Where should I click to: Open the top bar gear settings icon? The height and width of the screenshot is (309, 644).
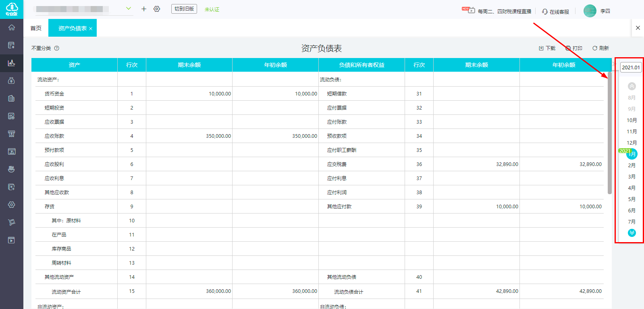(x=157, y=9)
